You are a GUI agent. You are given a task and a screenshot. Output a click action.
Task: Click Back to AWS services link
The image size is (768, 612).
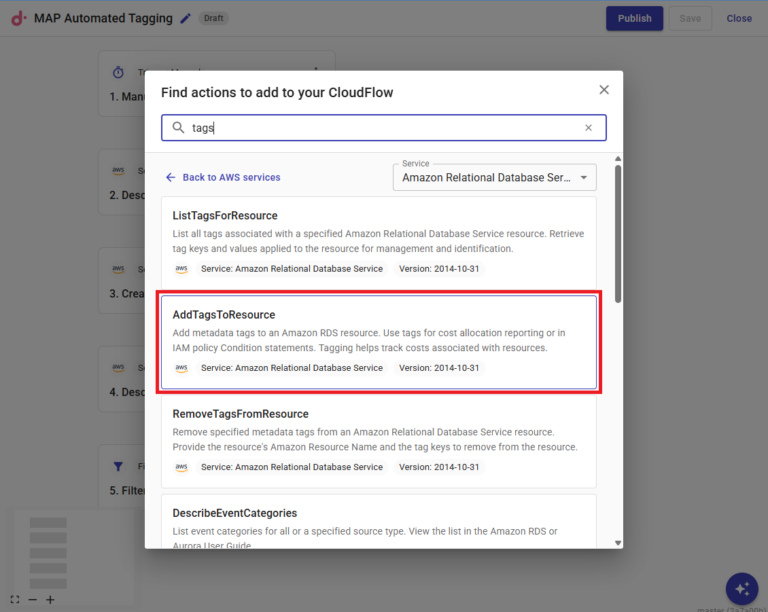[x=231, y=177]
